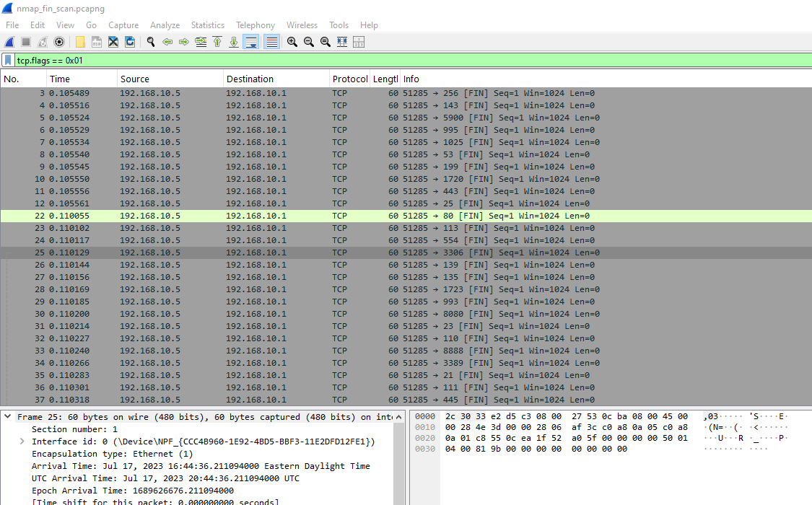Reload nmap_fin_scan.pcapng
The image size is (812, 505).
(130, 41)
